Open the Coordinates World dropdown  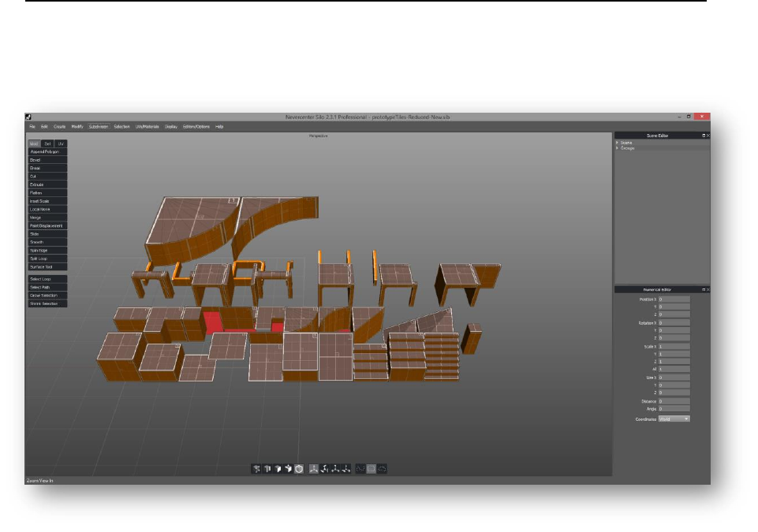tap(674, 419)
